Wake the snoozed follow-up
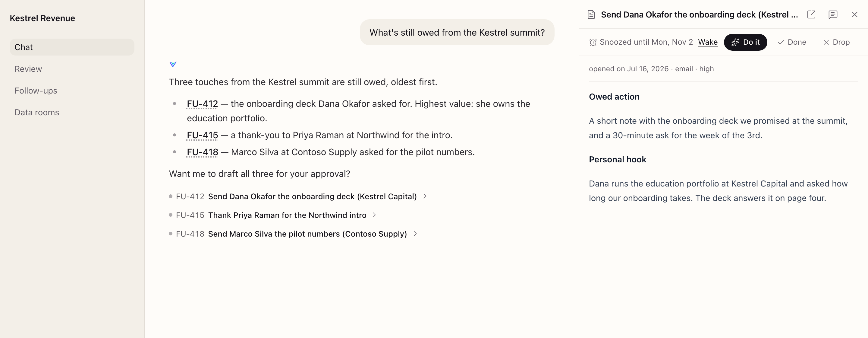Image resolution: width=868 pixels, height=338 pixels. 708,42
